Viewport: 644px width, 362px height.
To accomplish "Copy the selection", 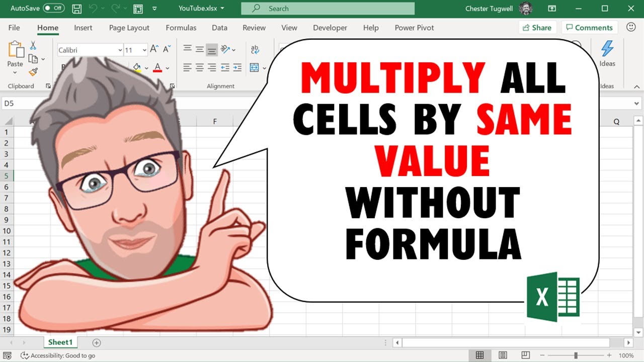I will tap(33, 59).
